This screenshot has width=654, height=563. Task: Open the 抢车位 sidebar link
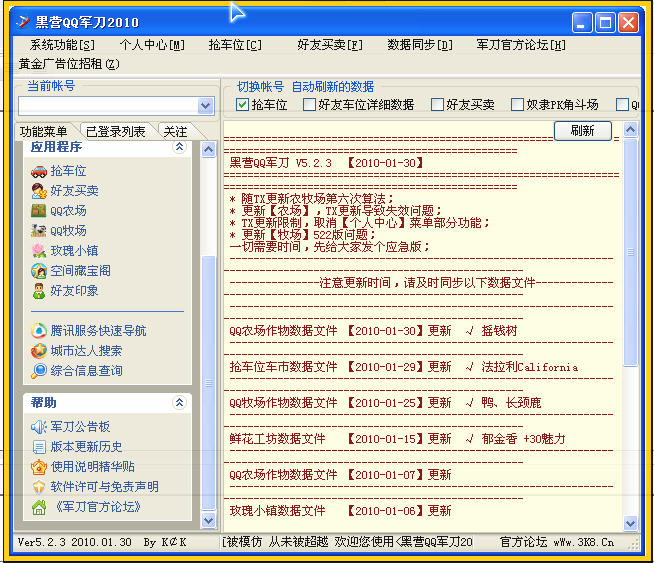(x=68, y=171)
